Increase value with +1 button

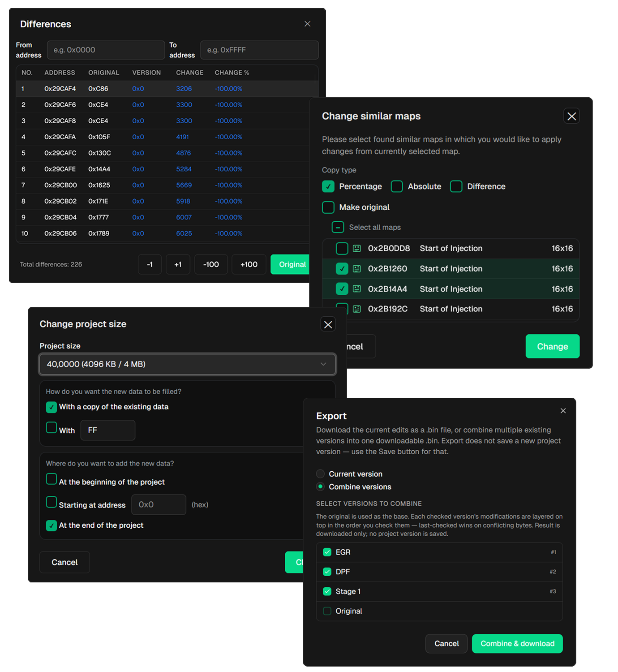(178, 264)
